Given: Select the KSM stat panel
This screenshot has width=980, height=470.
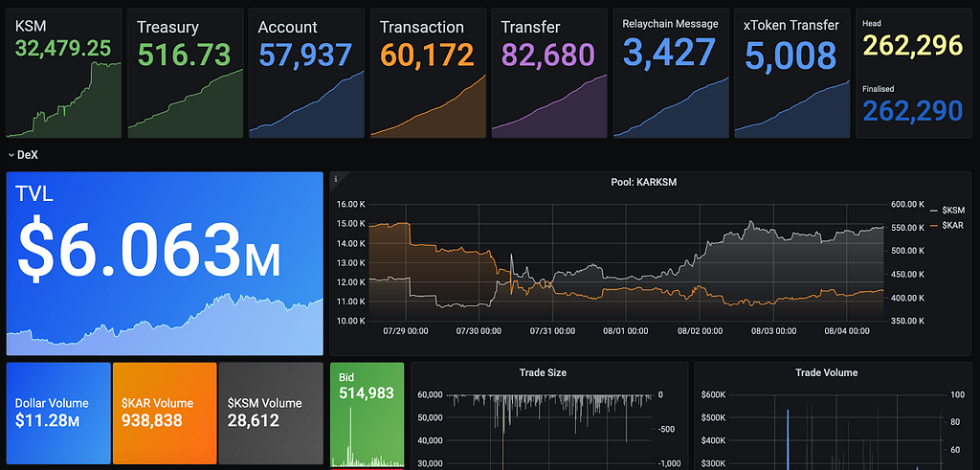Looking at the screenshot, I should (64, 73).
